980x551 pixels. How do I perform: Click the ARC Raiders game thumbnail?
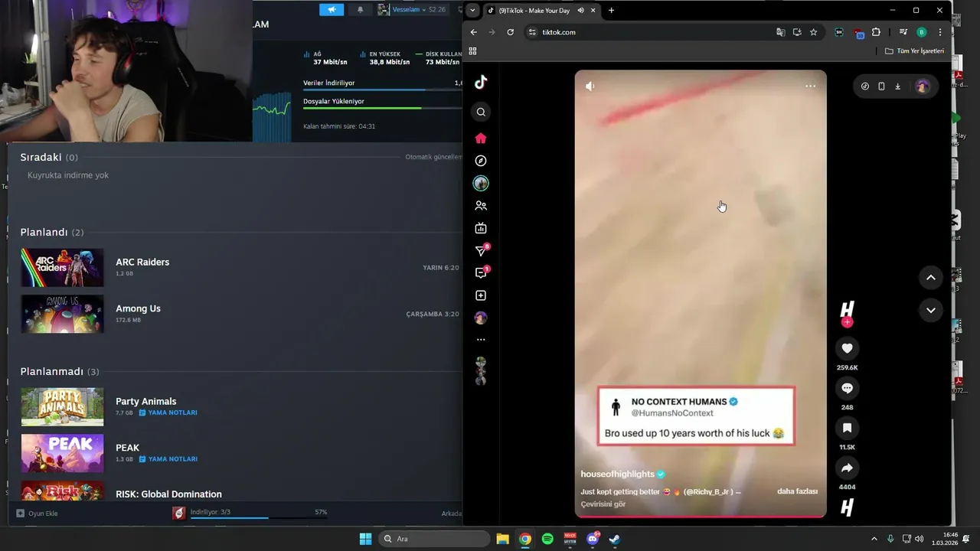[62, 267]
